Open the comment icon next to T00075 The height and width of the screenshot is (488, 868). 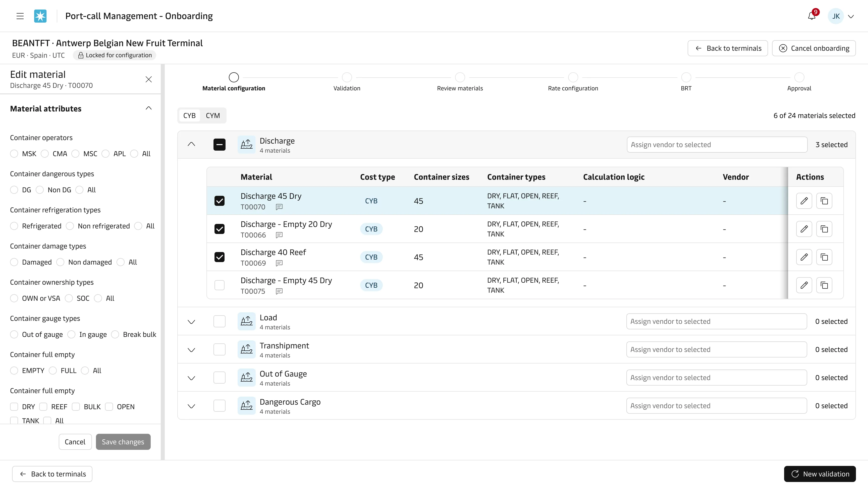(x=279, y=291)
